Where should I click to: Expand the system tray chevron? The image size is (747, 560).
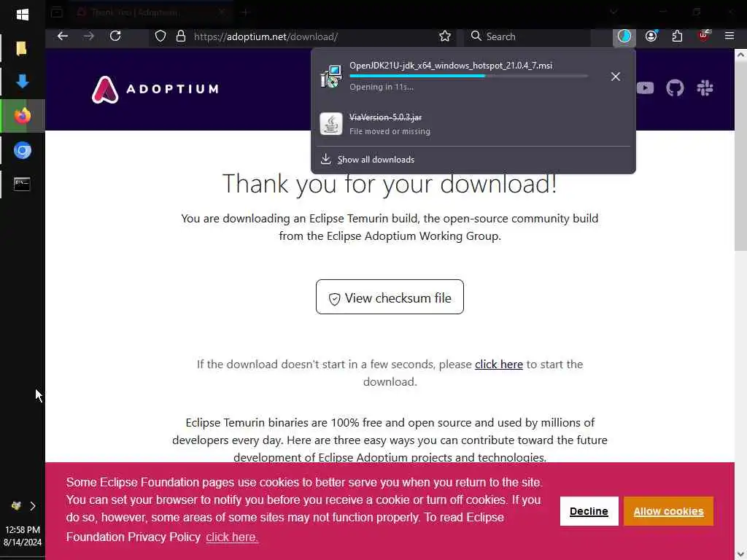click(33, 506)
